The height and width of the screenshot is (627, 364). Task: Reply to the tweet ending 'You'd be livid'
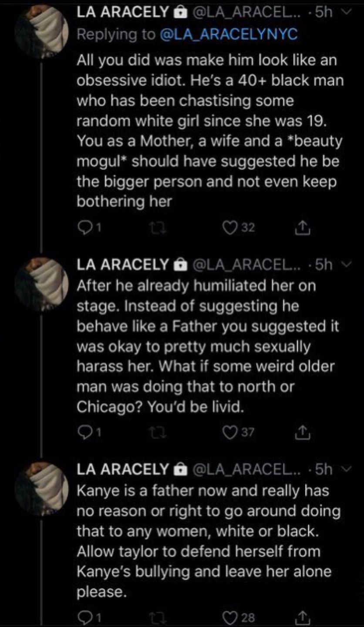point(83,432)
